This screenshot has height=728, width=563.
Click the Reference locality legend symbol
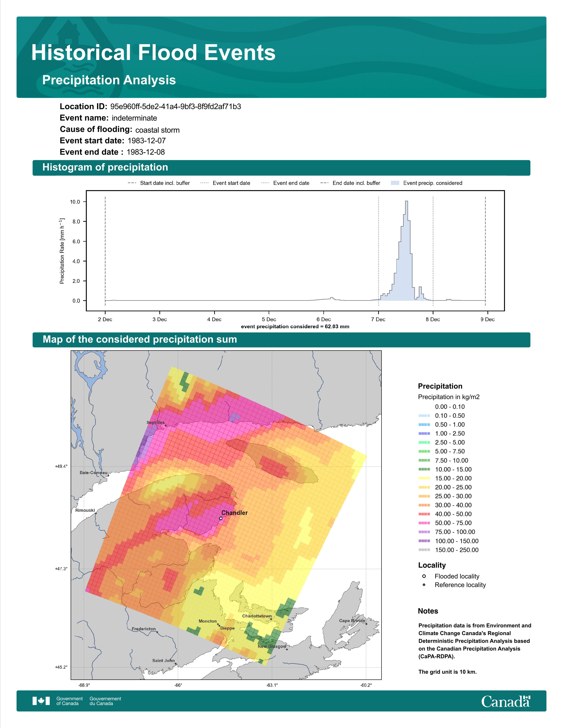[x=424, y=585]
